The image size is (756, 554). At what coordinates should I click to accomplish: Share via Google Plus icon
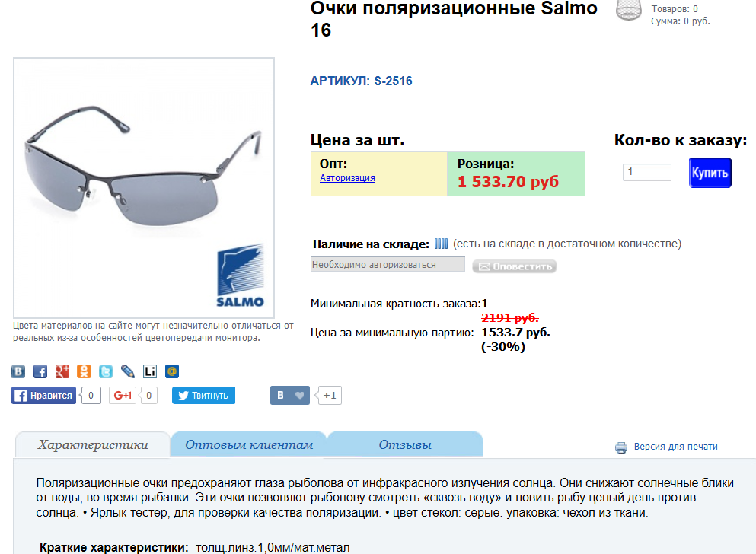click(62, 371)
